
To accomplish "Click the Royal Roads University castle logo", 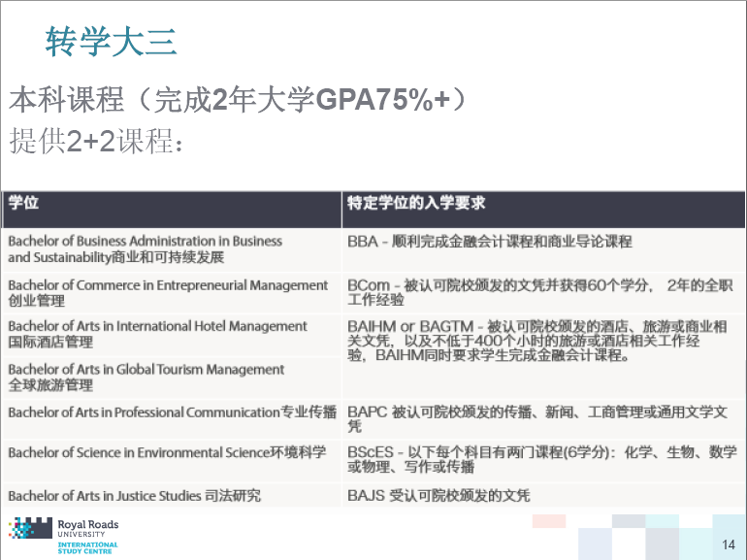I will pos(30,528).
